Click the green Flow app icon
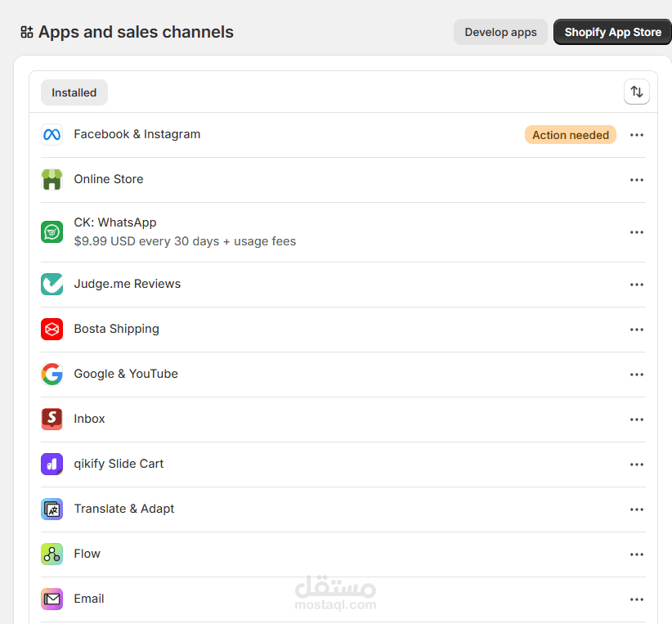Screen dimensions: 672x624 [x=52, y=554]
